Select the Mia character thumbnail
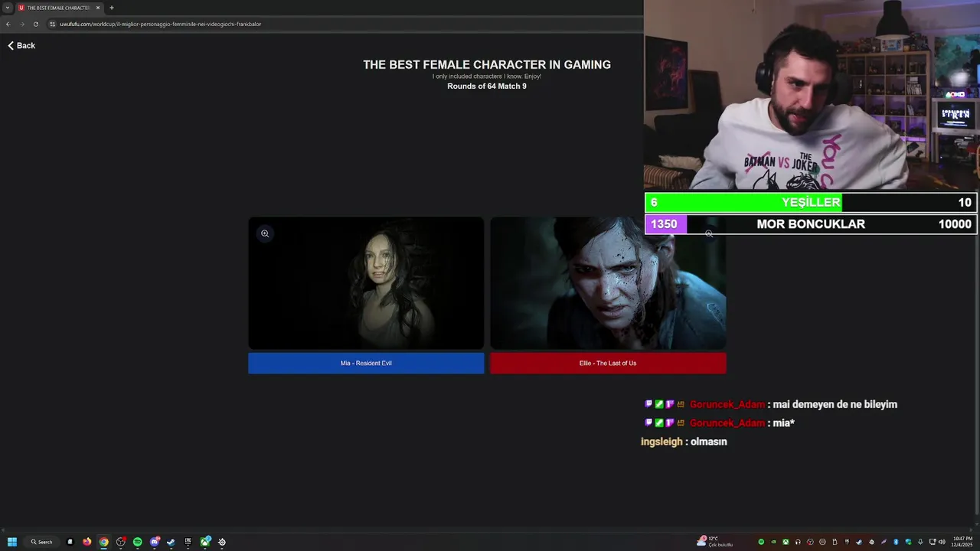This screenshot has height=551, width=980. [x=366, y=283]
